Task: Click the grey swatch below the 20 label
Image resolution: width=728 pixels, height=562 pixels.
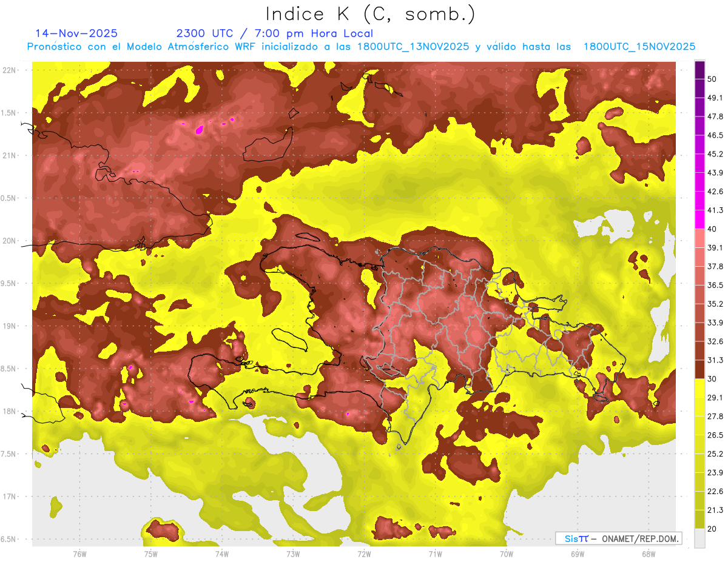Action: (699, 538)
